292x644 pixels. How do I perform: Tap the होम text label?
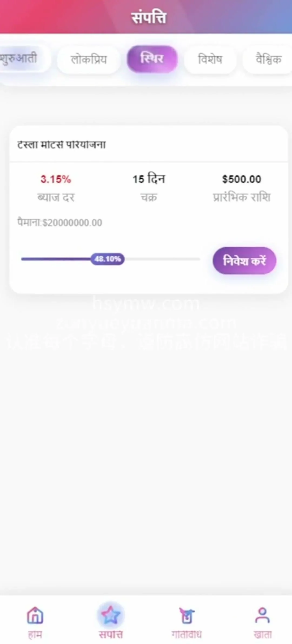tap(35, 635)
